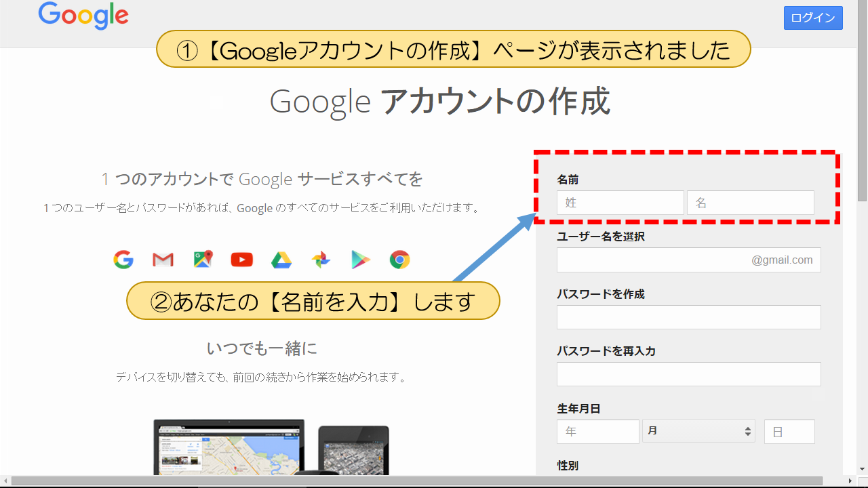Click the 'Google アカウントの作成' heading
868x488 pixels.
440,102
